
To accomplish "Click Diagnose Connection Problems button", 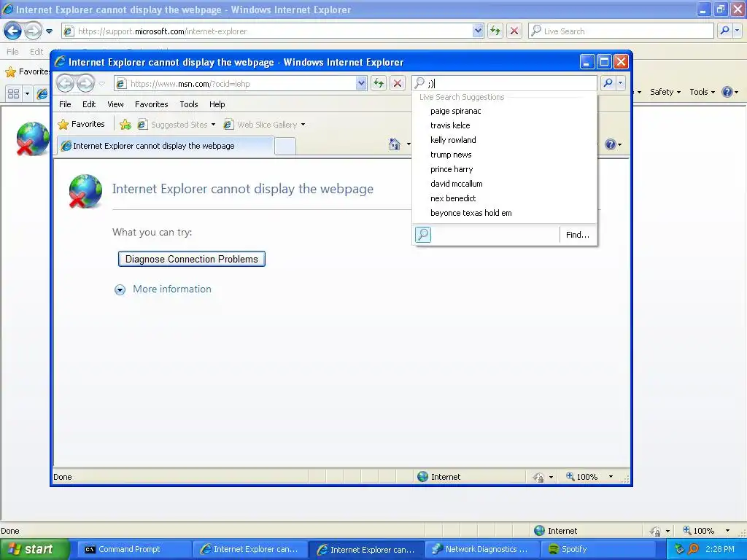I will (192, 259).
